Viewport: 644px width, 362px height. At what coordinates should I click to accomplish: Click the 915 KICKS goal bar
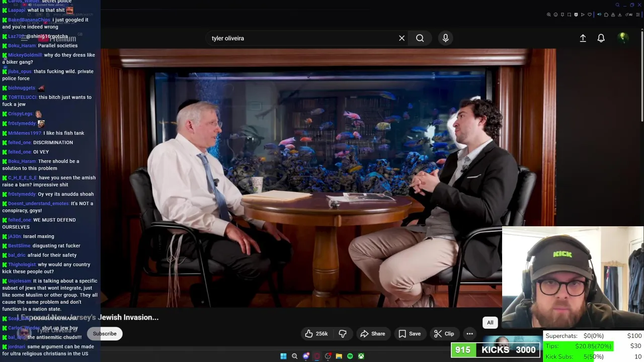pyautogui.click(x=496, y=350)
